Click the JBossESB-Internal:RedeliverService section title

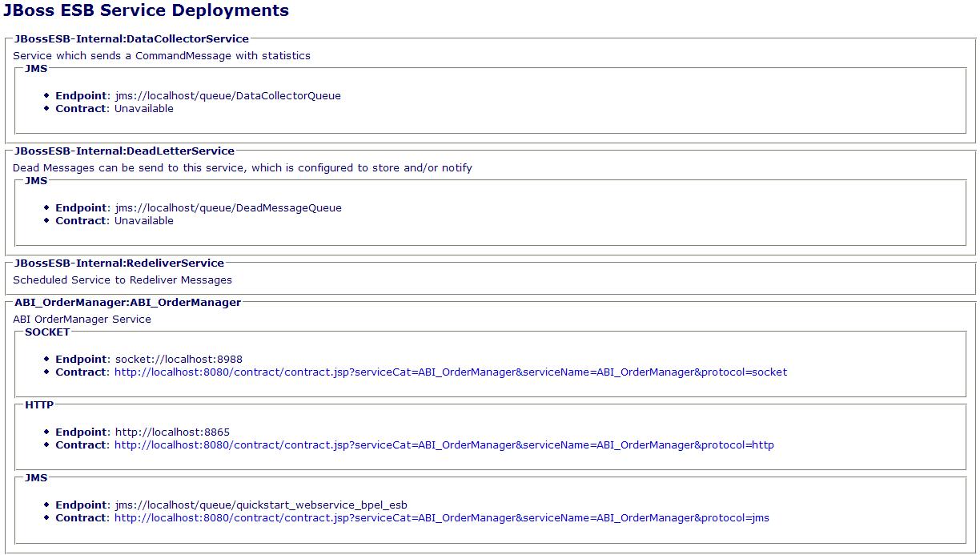click(119, 263)
